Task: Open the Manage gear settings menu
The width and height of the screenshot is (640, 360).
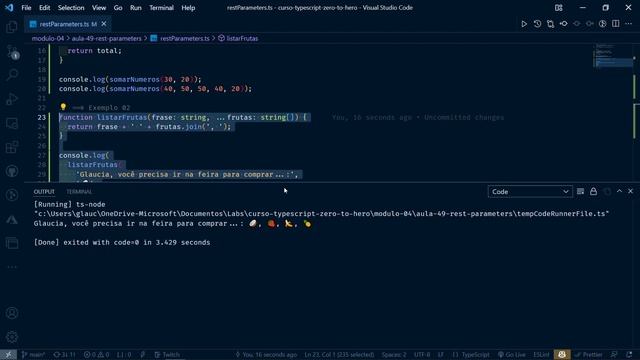Action: coord(12,337)
